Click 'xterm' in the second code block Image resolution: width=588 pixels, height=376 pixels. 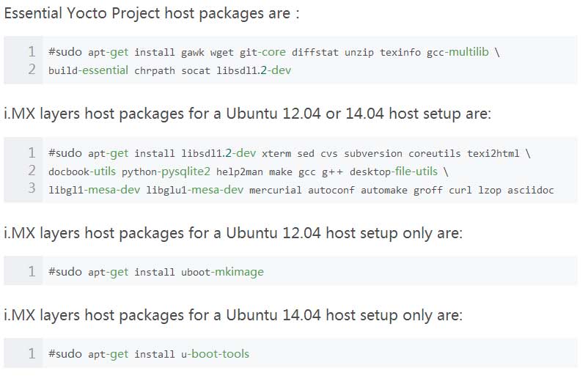(276, 154)
